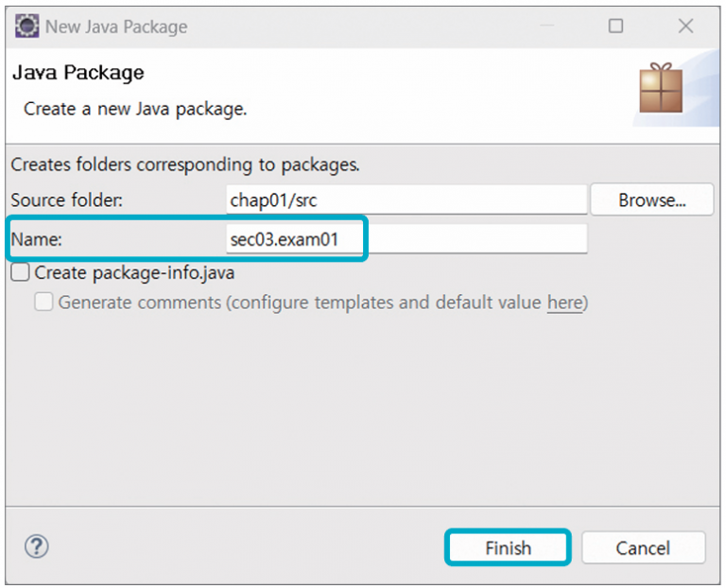This screenshot has width=726, height=588.
Task: Click the Name field containing sec03.exam01
Action: [x=406, y=240]
